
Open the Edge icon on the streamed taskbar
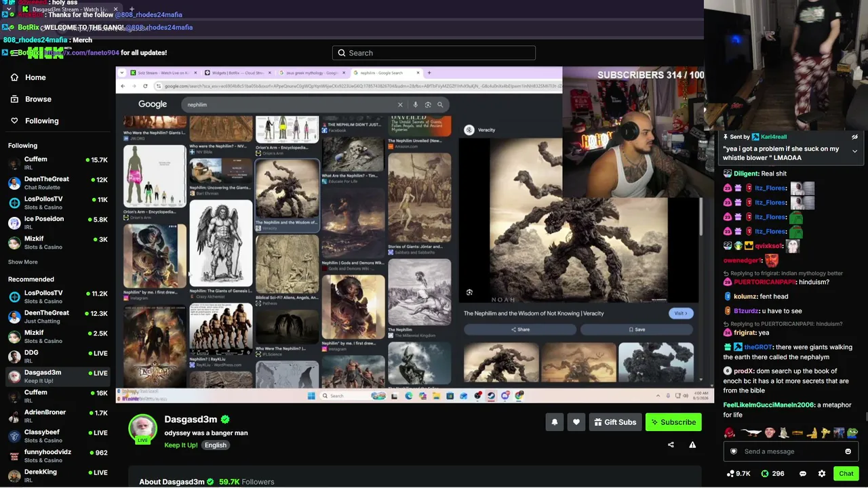tap(409, 396)
